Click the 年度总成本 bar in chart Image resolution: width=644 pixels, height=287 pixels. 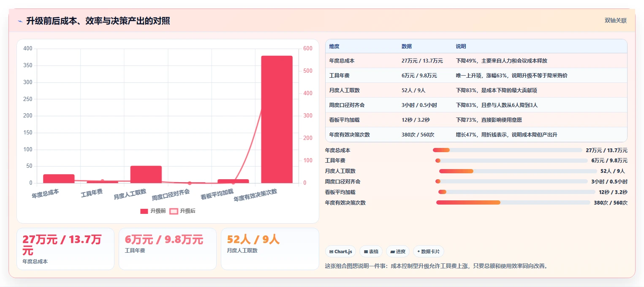[x=59, y=178]
